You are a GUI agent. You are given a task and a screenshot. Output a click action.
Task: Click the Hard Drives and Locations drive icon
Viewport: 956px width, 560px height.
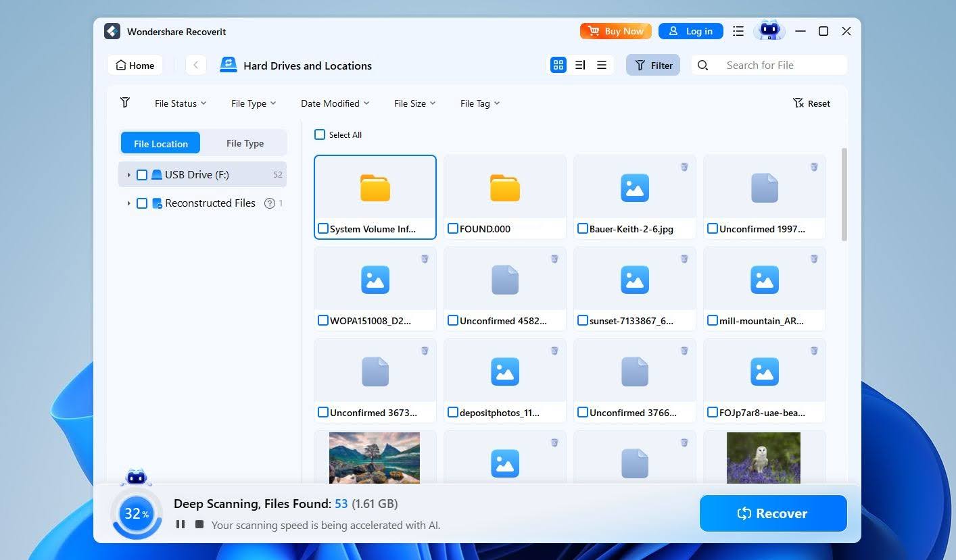pos(229,65)
